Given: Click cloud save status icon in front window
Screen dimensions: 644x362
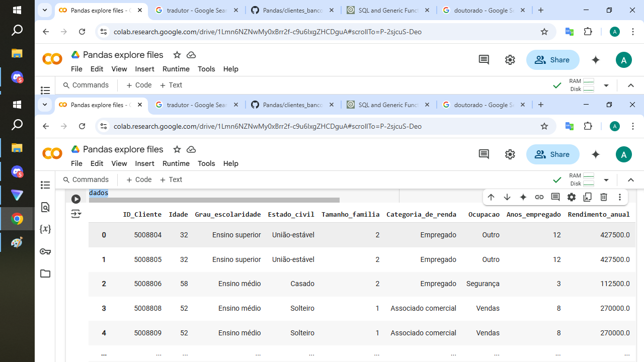Looking at the screenshot, I should [x=191, y=149].
